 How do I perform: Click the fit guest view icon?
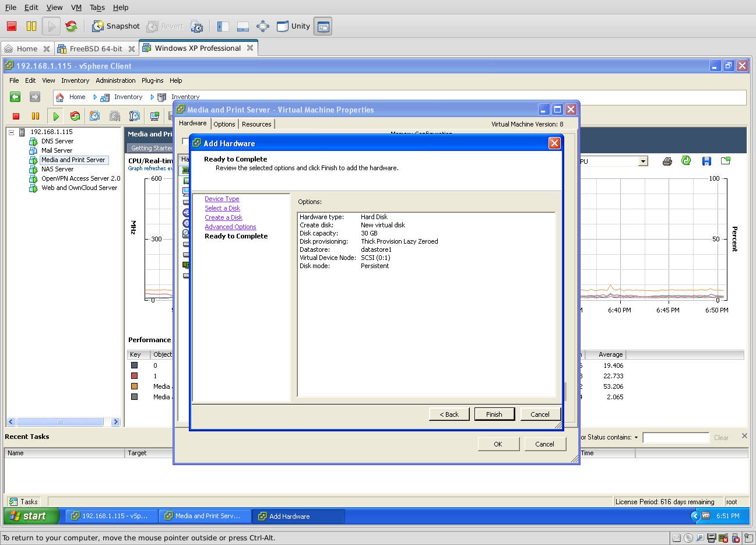[263, 26]
